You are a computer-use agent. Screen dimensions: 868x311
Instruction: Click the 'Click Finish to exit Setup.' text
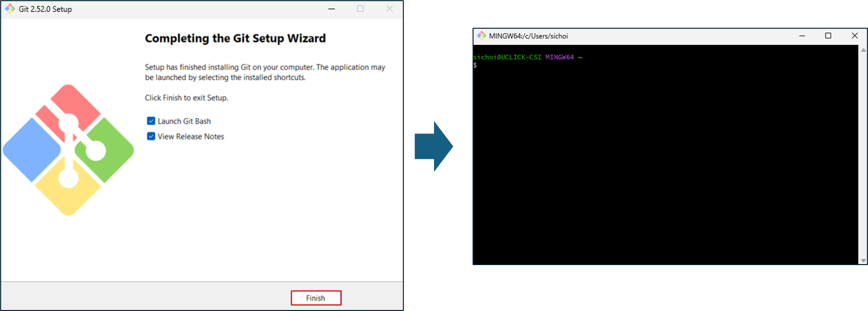pyautogui.click(x=186, y=98)
